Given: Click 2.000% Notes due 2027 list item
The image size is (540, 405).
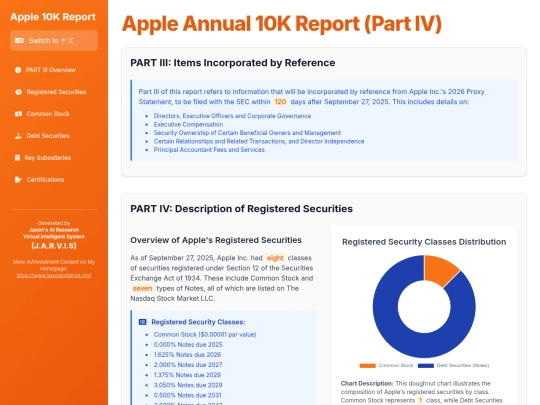Looking at the screenshot, I should coord(188,365).
